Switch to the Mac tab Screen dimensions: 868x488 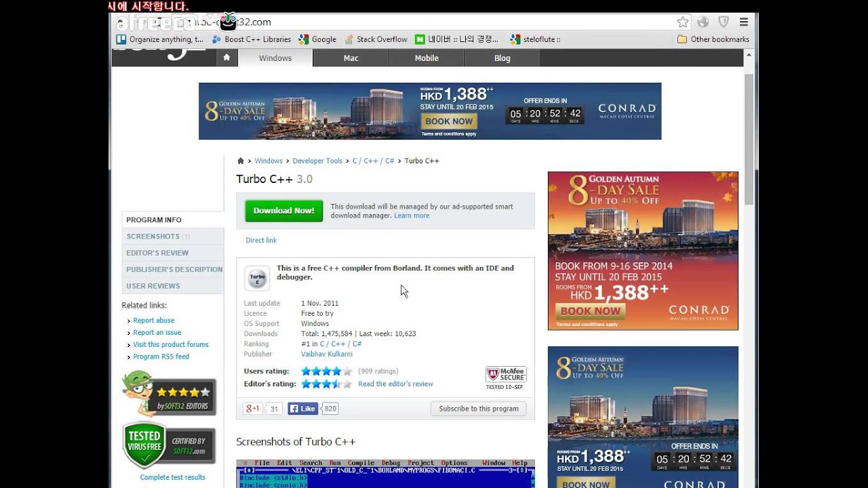[x=351, y=58]
